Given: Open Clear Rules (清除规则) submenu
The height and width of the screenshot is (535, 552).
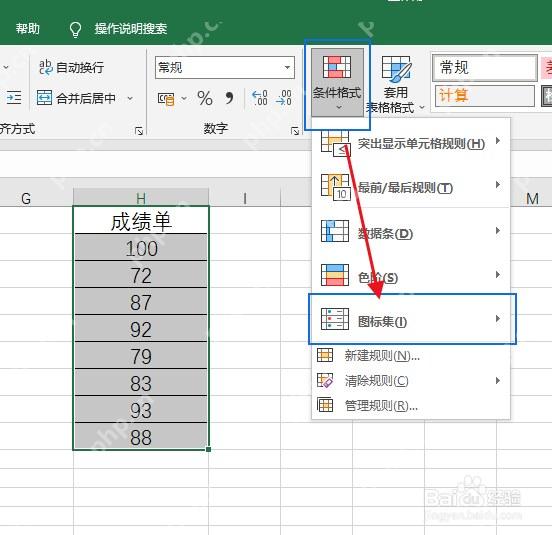Looking at the screenshot, I should [x=411, y=380].
